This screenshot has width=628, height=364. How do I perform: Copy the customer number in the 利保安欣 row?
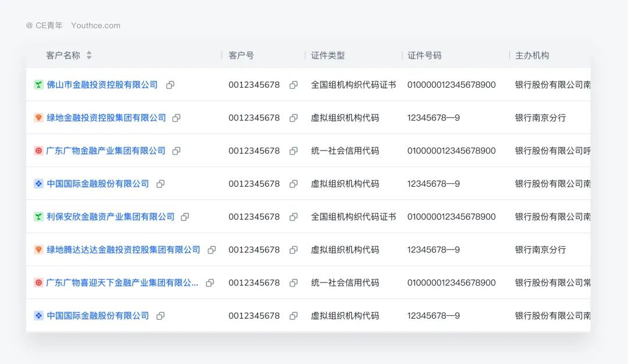tap(294, 217)
